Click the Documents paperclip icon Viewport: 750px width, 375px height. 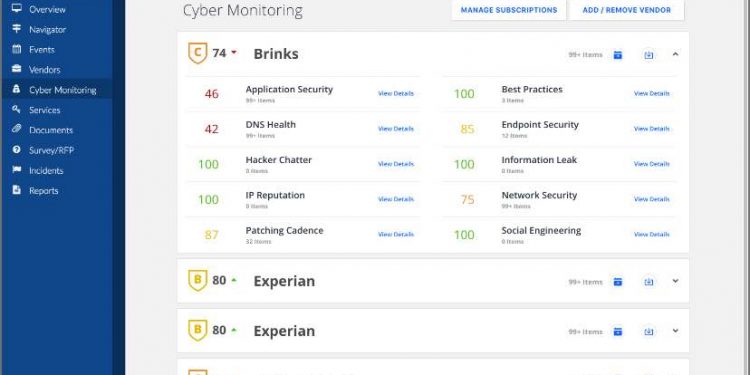point(17,129)
